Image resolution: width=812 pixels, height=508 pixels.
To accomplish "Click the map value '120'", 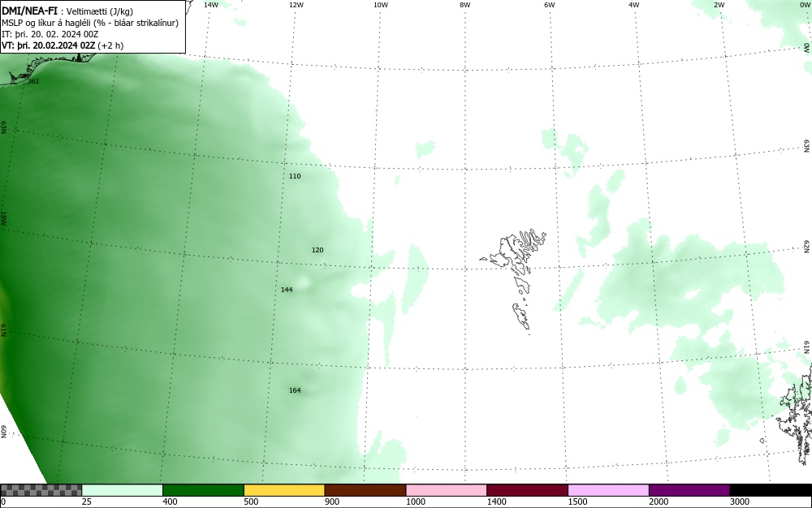I will coord(317,251).
